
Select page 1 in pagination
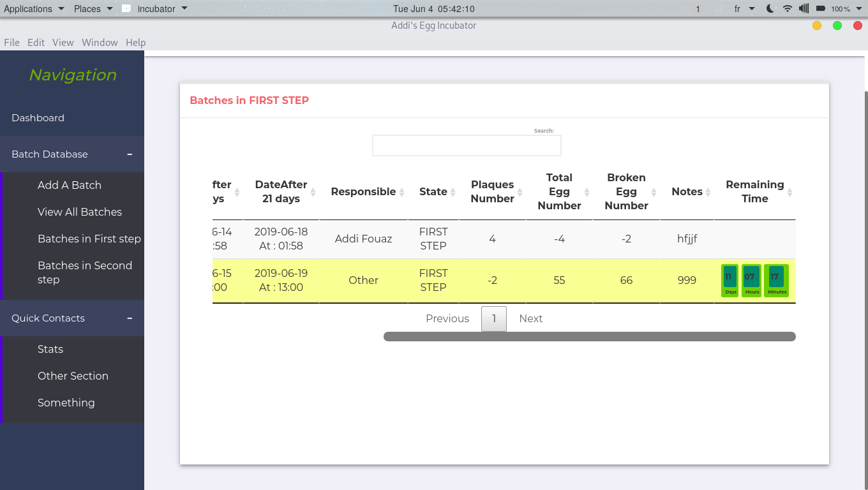494,319
